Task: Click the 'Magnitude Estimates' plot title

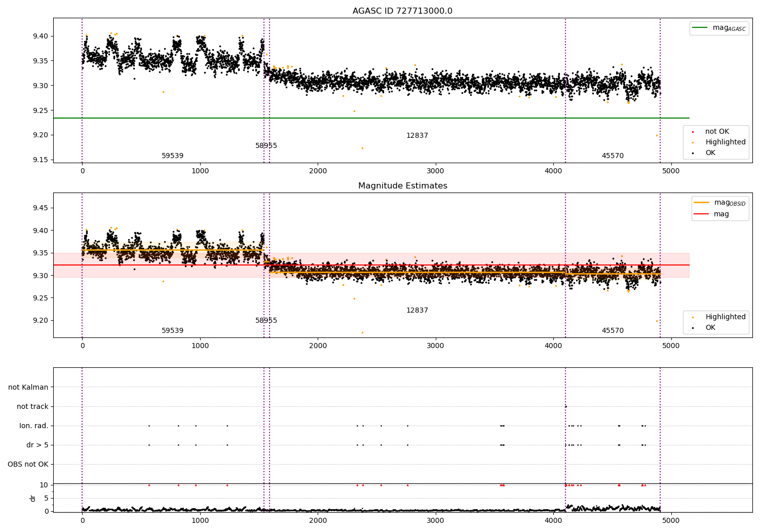Action: 402,186
